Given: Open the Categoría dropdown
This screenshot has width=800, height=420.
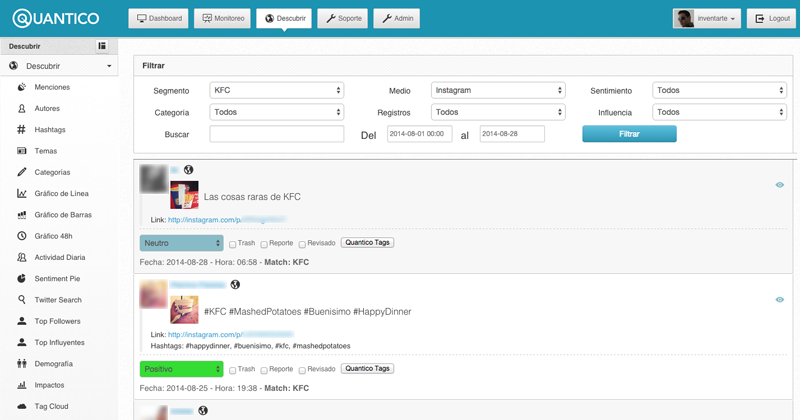Looking at the screenshot, I should [x=277, y=112].
